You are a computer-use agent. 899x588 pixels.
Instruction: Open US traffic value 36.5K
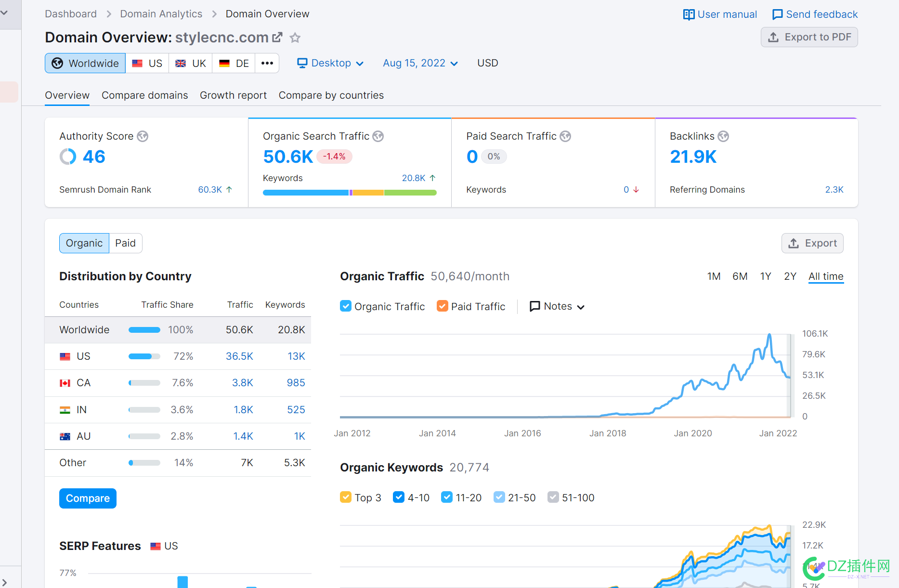(x=240, y=356)
